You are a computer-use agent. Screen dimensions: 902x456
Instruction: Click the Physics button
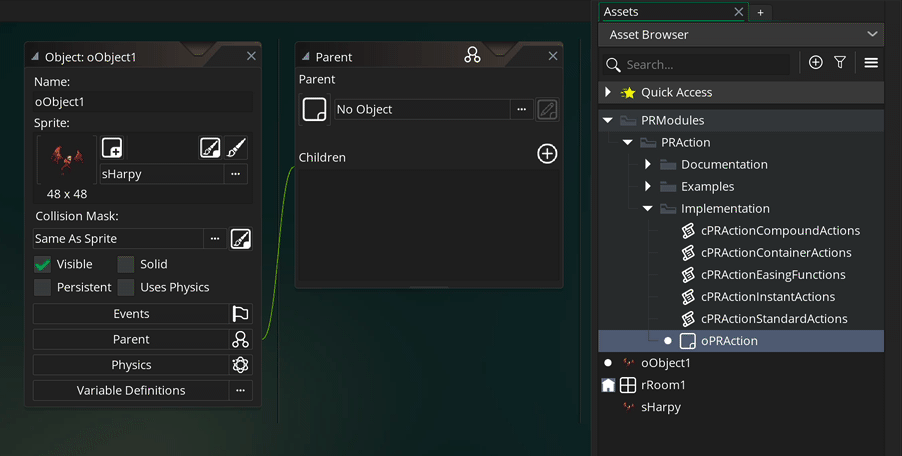(x=131, y=365)
